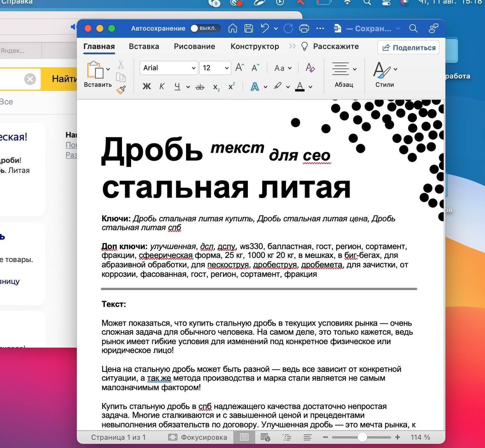Click the yellow Найти search button

tap(64, 79)
